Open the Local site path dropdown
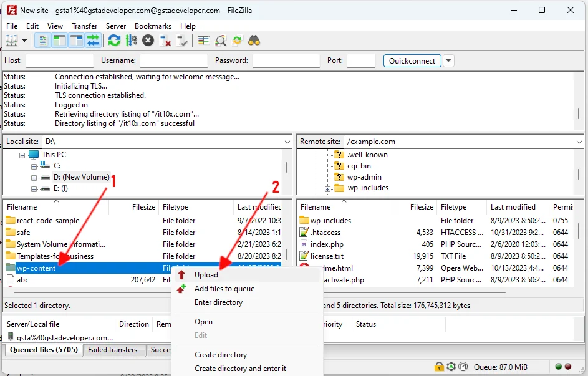The width and height of the screenshot is (588, 376). (287, 142)
